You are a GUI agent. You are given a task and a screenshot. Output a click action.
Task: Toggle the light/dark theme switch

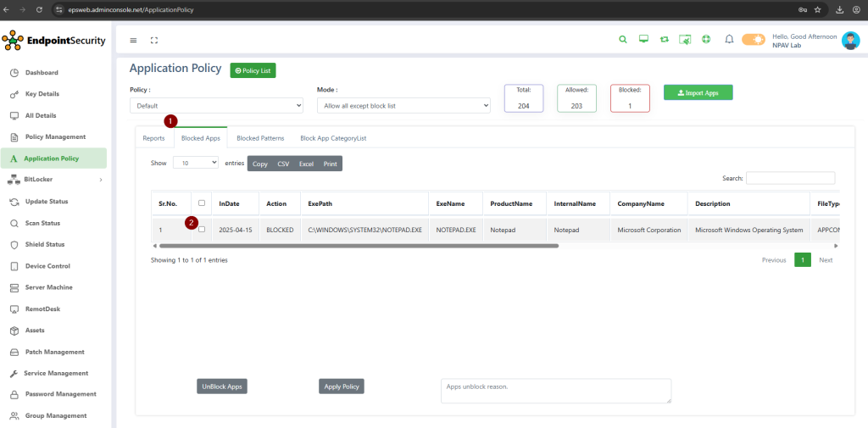point(753,39)
